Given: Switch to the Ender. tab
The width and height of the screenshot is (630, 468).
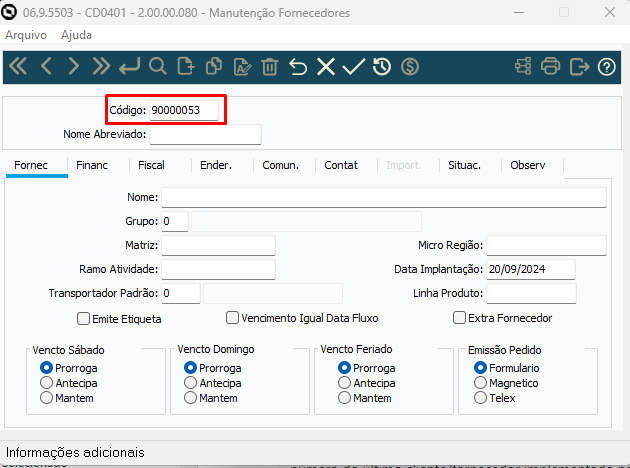Looking at the screenshot, I should (x=216, y=165).
